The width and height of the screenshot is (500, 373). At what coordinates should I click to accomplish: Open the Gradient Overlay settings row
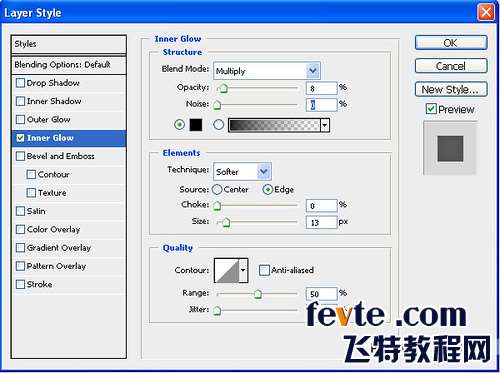(x=69, y=248)
